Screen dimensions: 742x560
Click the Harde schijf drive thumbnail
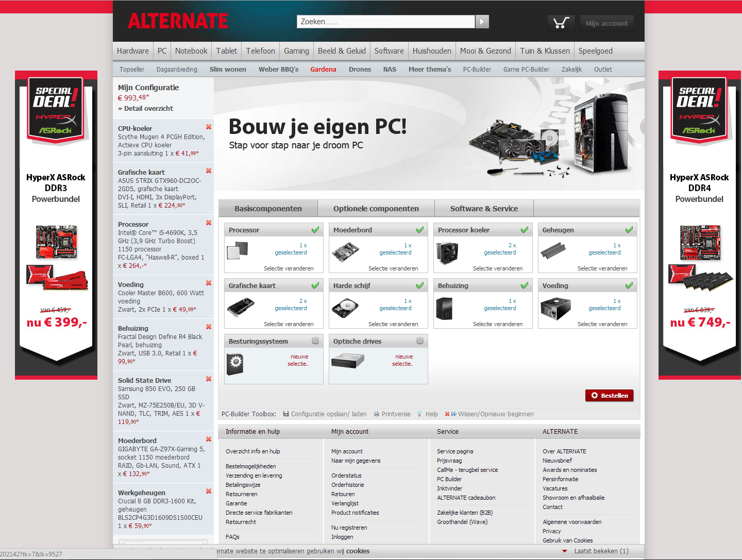point(345,308)
